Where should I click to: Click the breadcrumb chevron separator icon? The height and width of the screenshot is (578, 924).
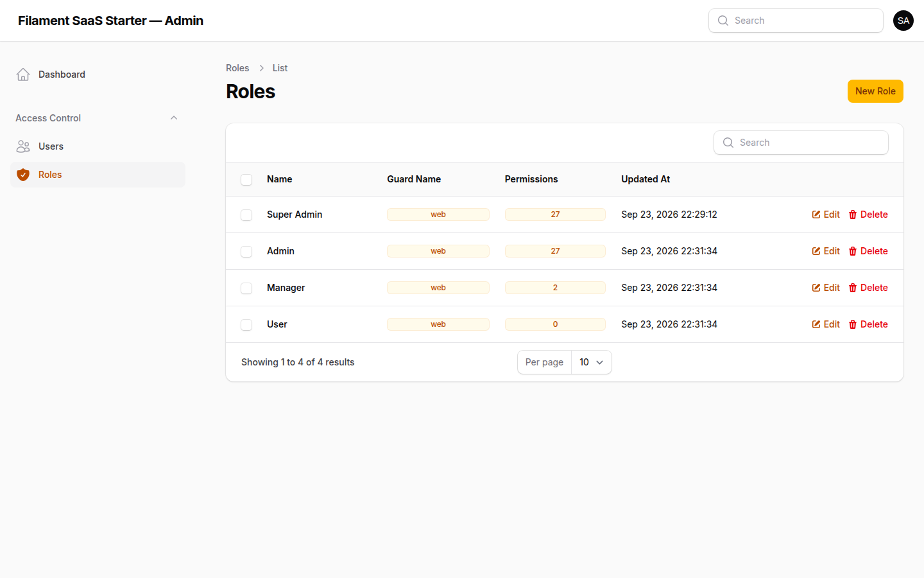tap(262, 68)
